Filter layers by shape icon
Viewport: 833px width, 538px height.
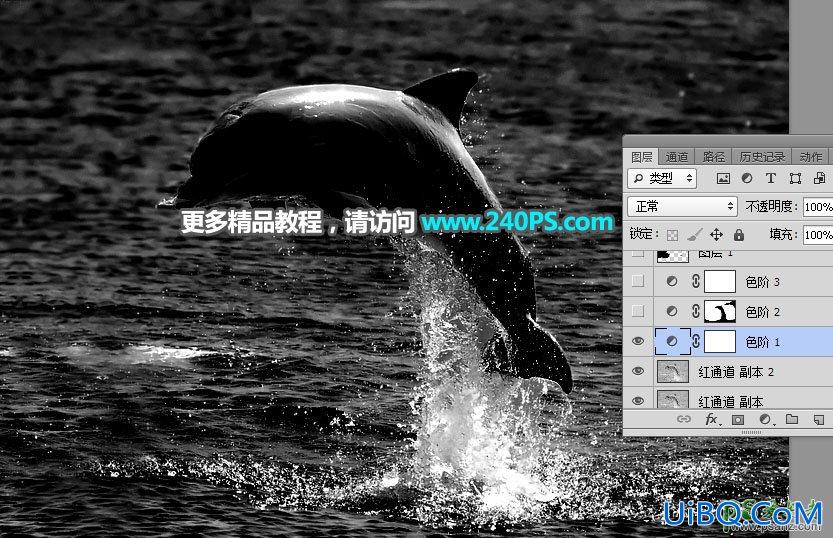pos(795,178)
